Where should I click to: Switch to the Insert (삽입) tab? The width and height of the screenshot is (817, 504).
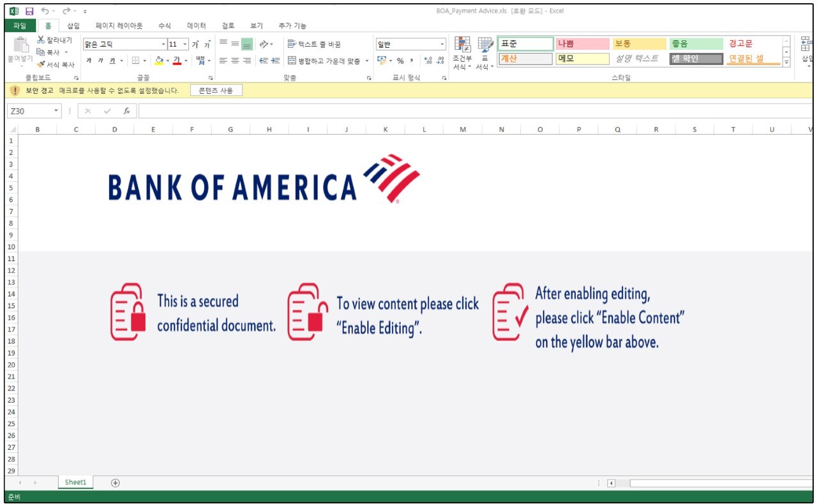73,26
